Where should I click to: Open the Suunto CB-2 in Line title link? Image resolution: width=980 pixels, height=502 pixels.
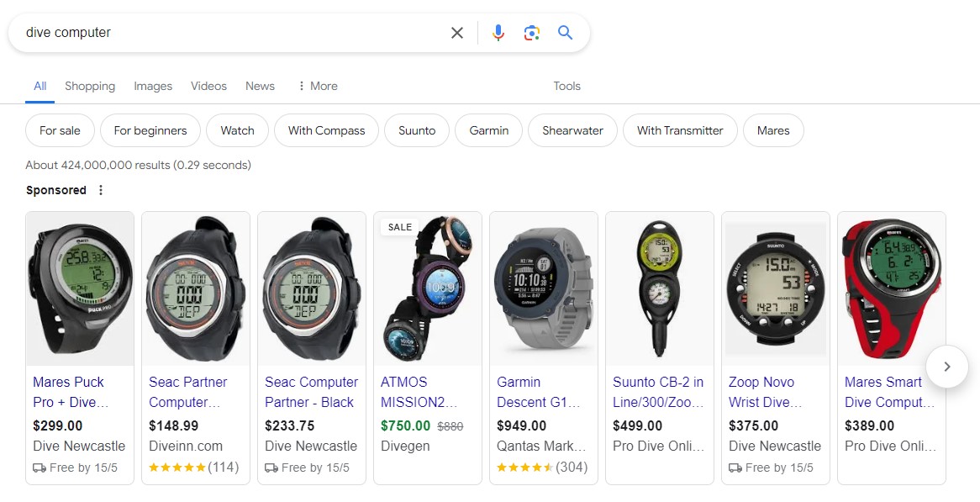point(658,392)
